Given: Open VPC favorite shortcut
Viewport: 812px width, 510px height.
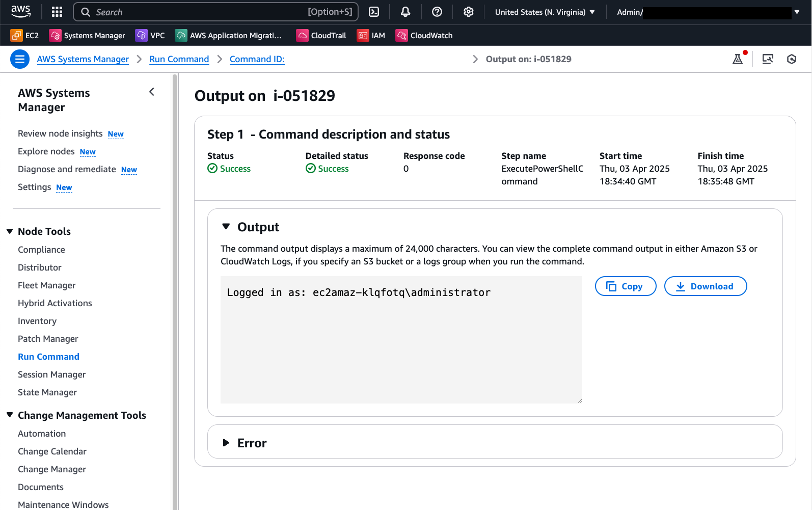Looking at the screenshot, I should pyautogui.click(x=150, y=35).
